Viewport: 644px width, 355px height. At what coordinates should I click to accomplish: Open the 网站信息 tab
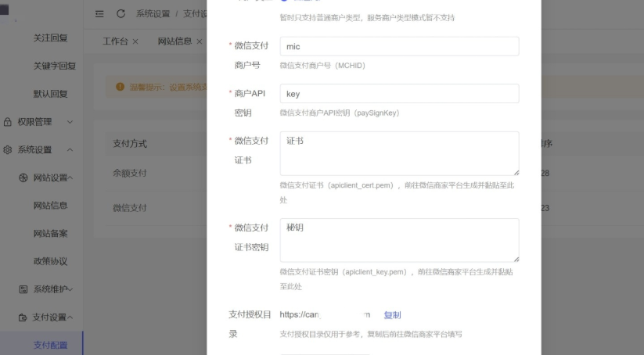[174, 41]
